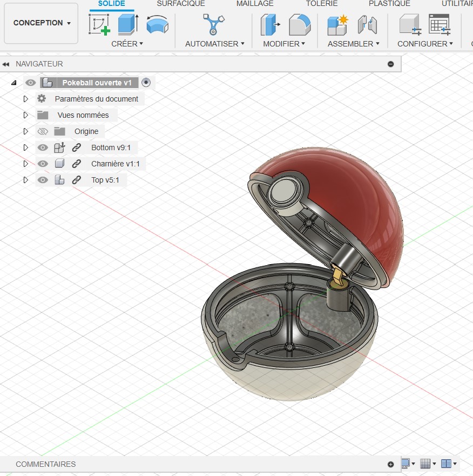Activate the Pokeball ouverte v1 radio button
The image size is (473, 476).
pyautogui.click(x=146, y=83)
